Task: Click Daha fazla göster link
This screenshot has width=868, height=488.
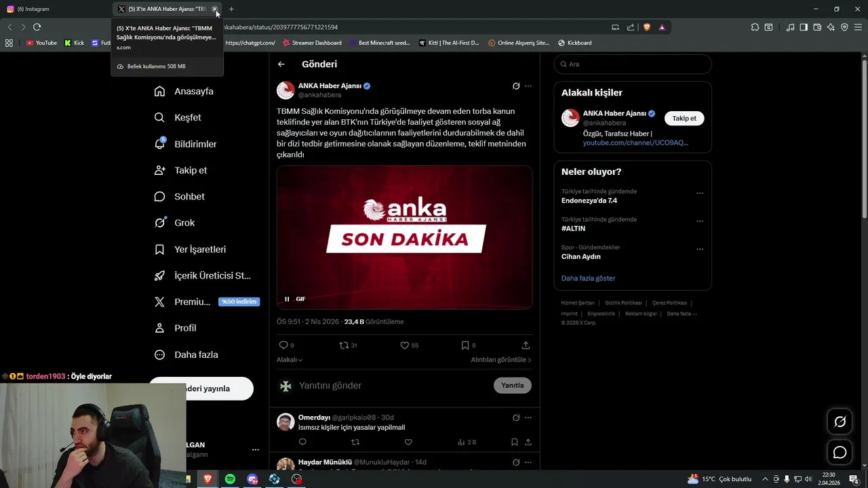Action: (x=589, y=279)
